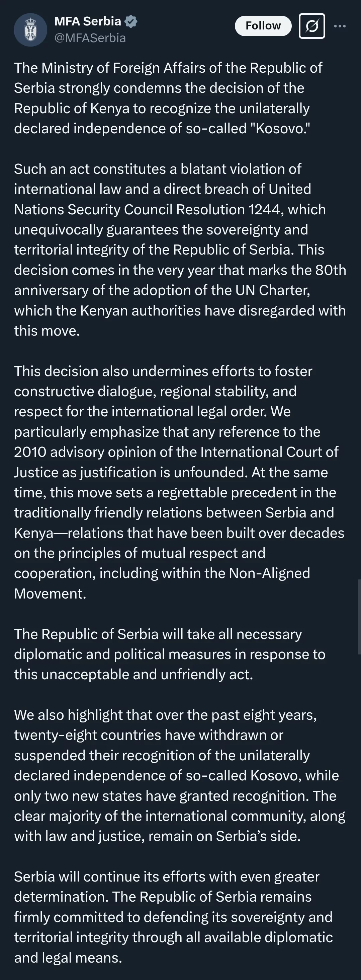Image resolution: width=361 pixels, height=980 pixels.
Task: Click the blue verified badge next to MFA Serbia
Action: point(131,22)
